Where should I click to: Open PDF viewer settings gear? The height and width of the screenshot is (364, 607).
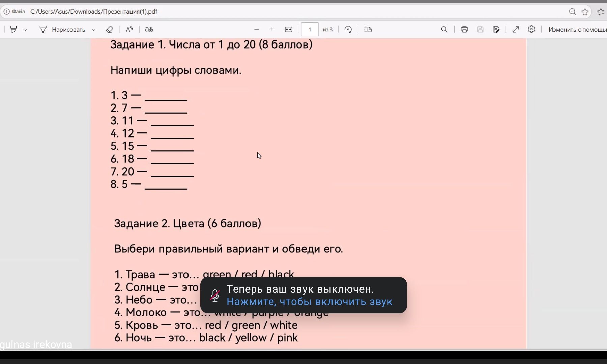coord(531,30)
